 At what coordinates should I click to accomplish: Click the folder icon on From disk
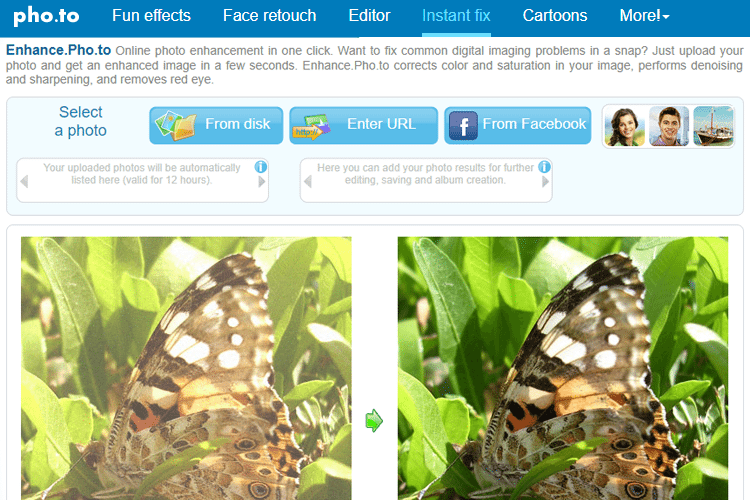[175, 125]
